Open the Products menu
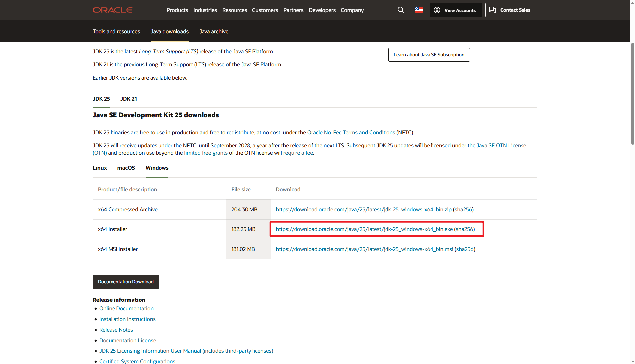The width and height of the screenshot is (635, 364). pos(177,10)
